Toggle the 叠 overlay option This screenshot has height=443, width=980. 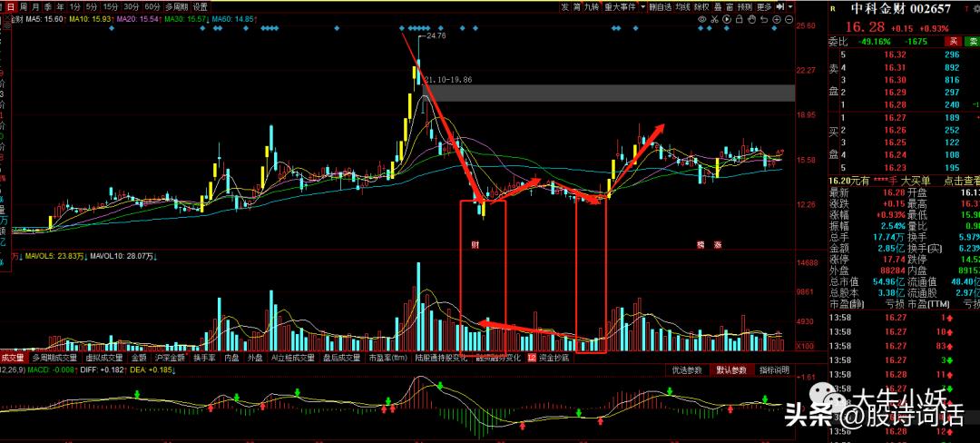pos(718,7)
